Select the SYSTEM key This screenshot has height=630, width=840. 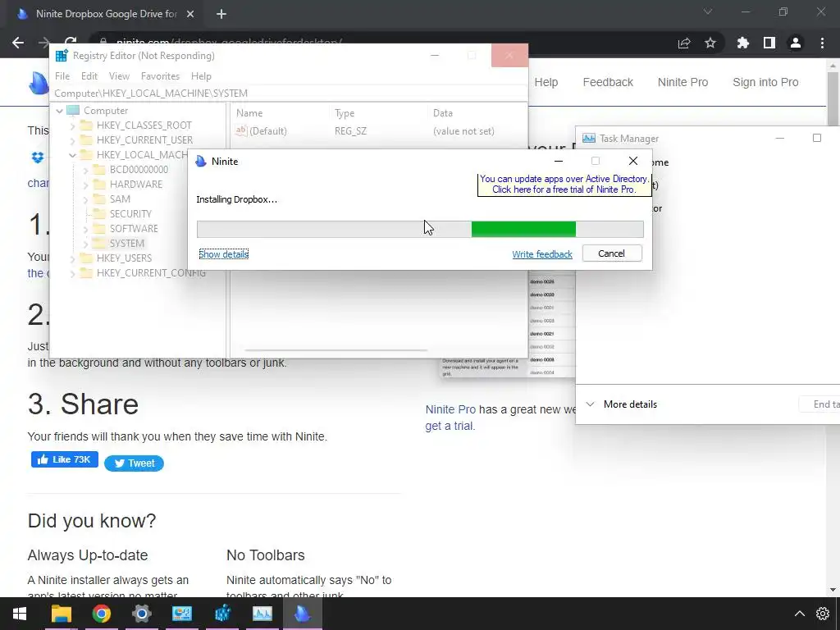(126, 243)
